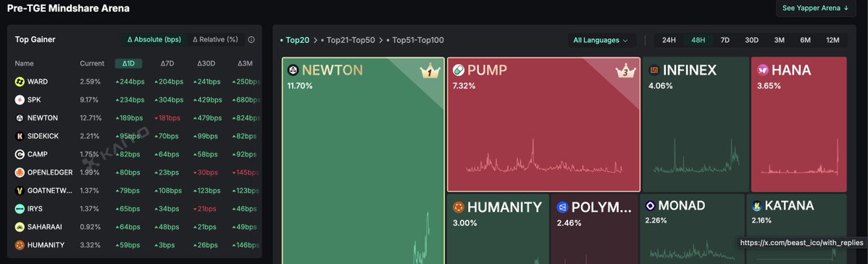Click See Yapper Arena button
868x264 pixels.
(815, 8)
